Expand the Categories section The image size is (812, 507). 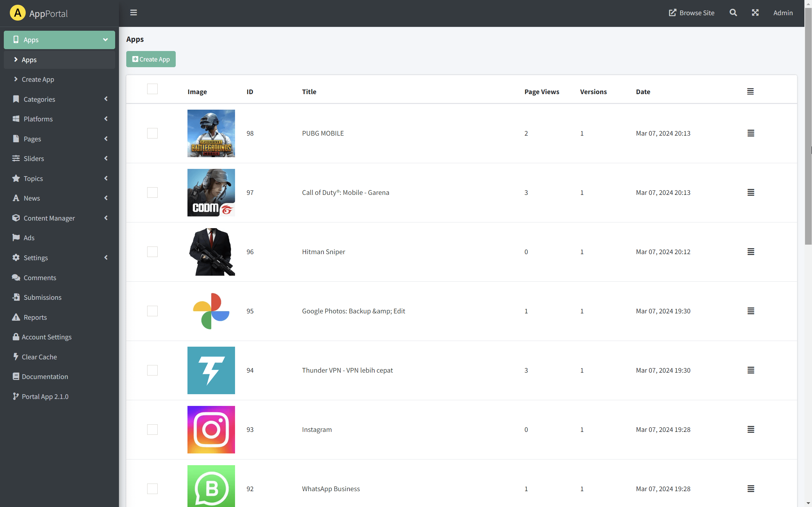[39, 99]
